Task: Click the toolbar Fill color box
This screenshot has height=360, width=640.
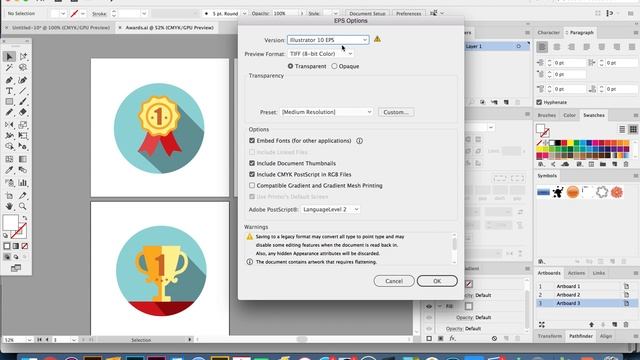Action: 10,223
